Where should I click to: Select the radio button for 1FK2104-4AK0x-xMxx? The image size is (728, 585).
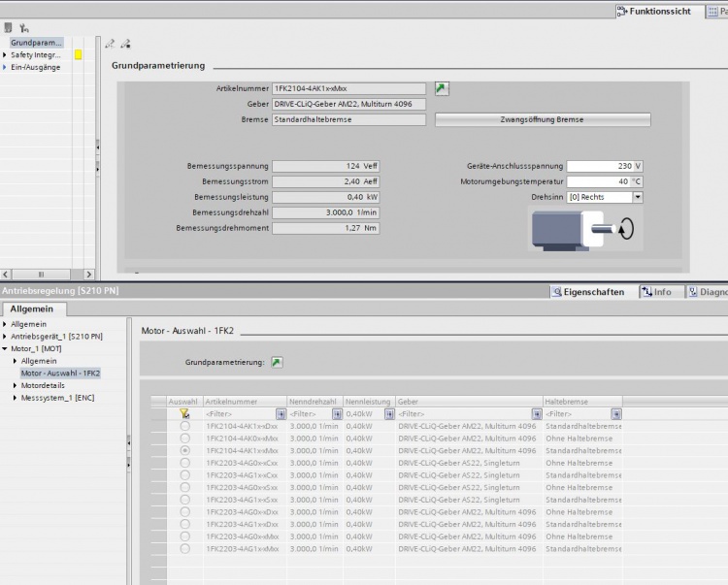pos(184,439)
